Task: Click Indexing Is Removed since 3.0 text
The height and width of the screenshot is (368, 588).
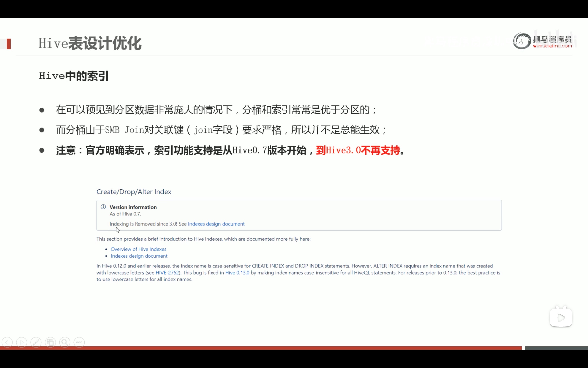Action: click(143, 224)
